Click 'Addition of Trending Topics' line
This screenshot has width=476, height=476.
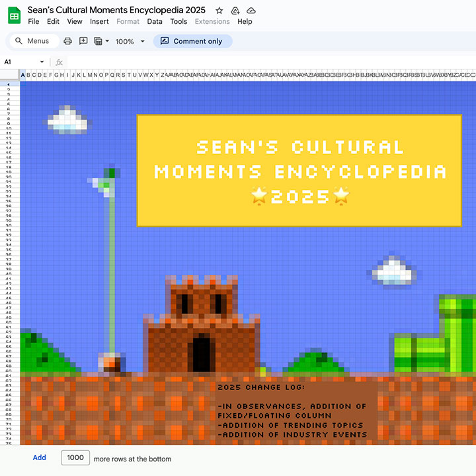[290, 425]
